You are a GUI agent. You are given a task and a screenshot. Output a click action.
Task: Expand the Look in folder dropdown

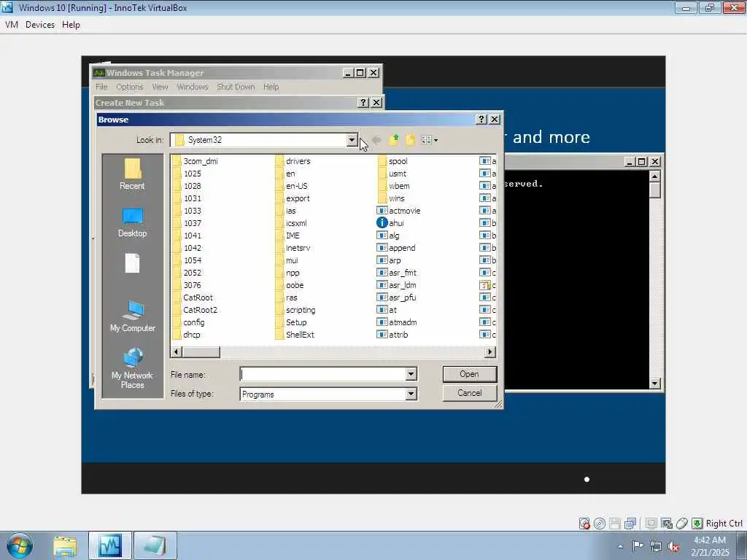pos(352,140)
